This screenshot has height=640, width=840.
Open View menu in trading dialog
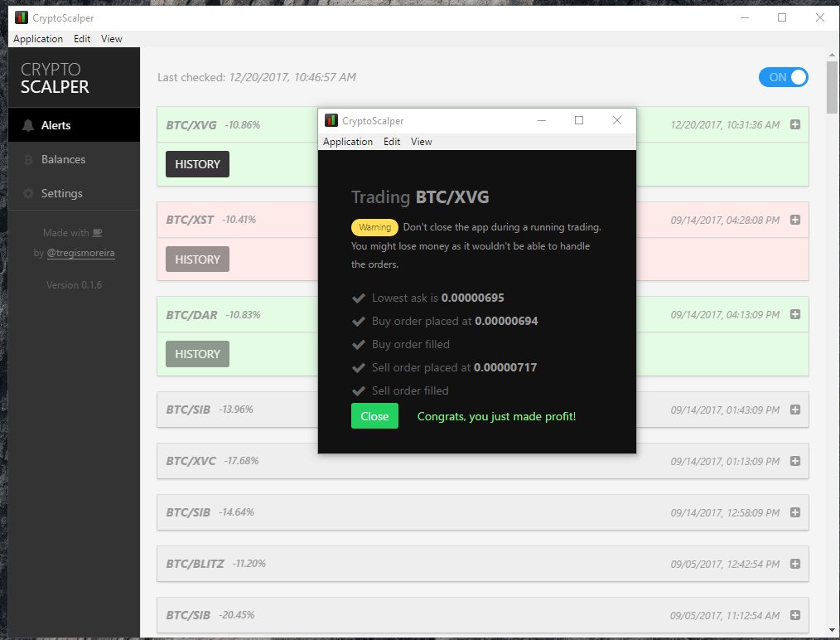421,142
